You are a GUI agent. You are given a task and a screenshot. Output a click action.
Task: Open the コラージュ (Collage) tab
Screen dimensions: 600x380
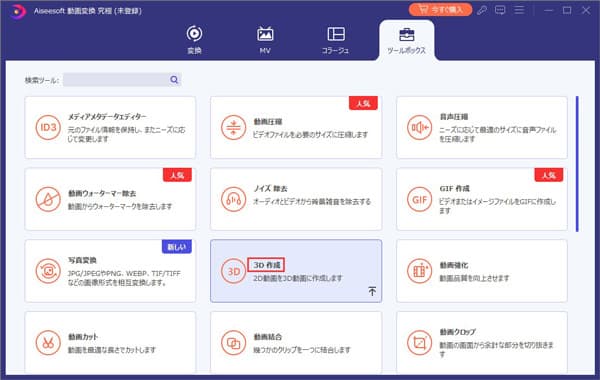pyautogui.click(x=336, y=40)
